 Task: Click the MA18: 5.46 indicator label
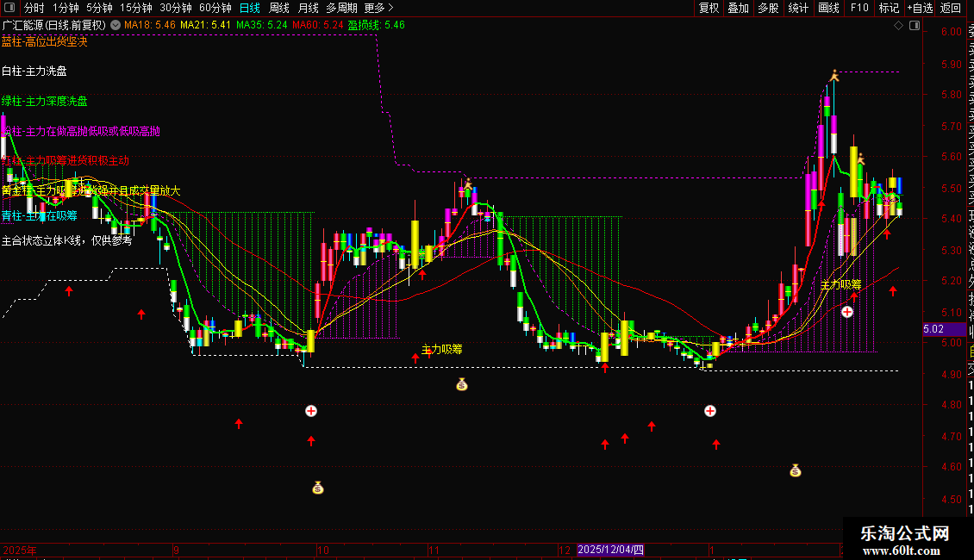(150, 26)
